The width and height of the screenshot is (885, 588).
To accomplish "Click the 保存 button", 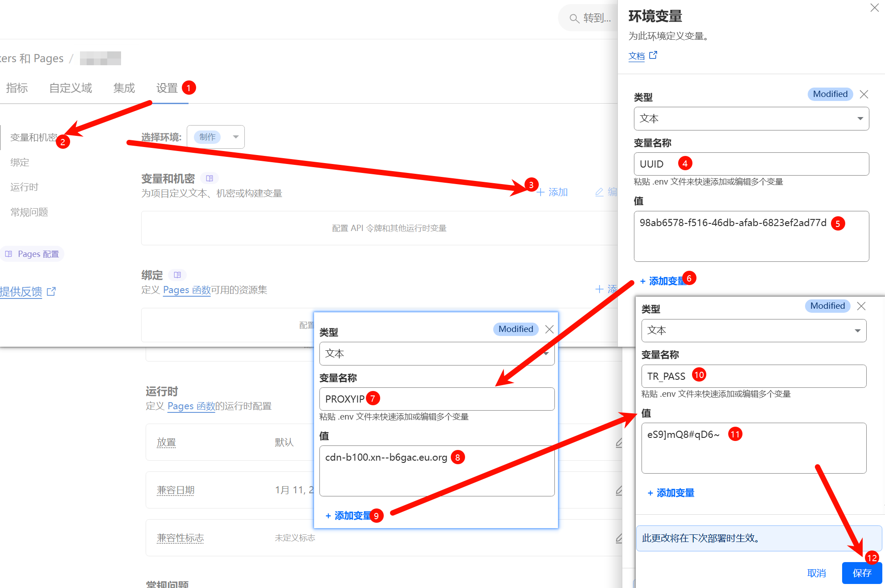I will [861, 573].
